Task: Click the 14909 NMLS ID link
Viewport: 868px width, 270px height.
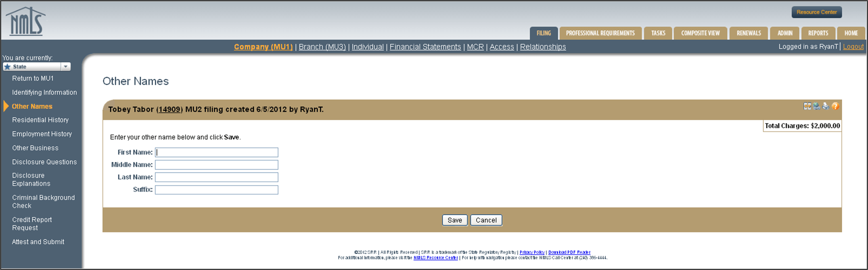Action: tap(169, 109)
